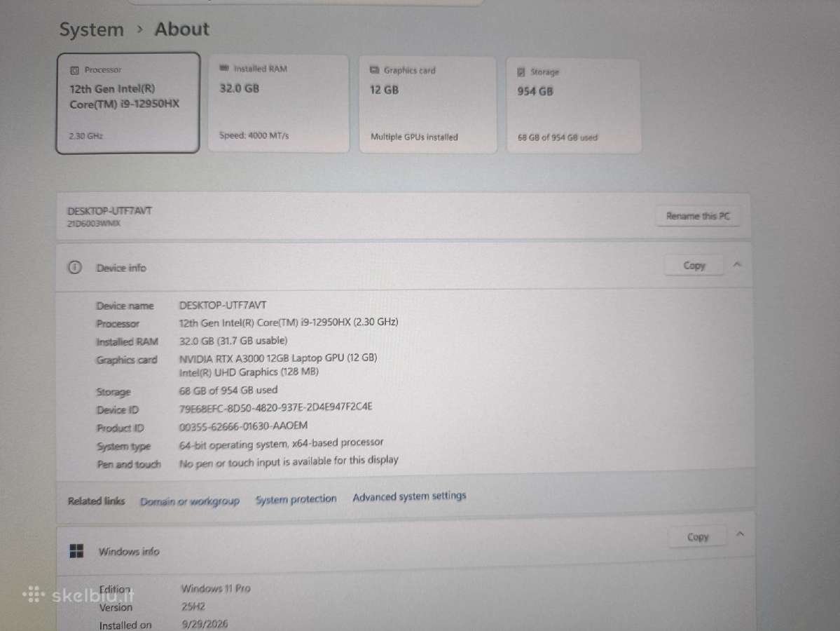The image size is (840, 631).
Task: Select Processor value i9-12950HX (2.30 GHz) in Device info
Action: [288, 323]
